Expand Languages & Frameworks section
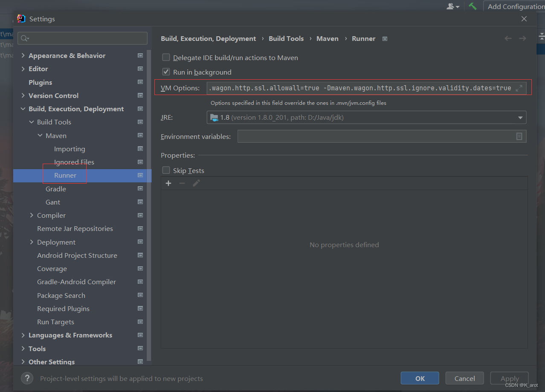545x392 pixels. 23,335
